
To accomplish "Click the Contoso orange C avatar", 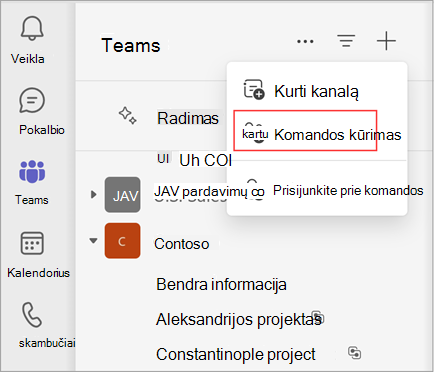I will pyautogui.click(x=122, y=241).
